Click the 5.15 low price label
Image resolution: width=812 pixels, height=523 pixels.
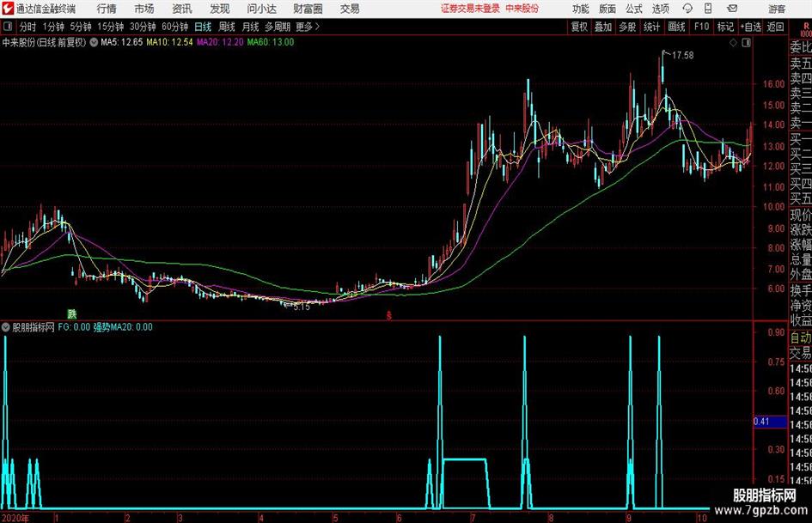click(302, 307)
